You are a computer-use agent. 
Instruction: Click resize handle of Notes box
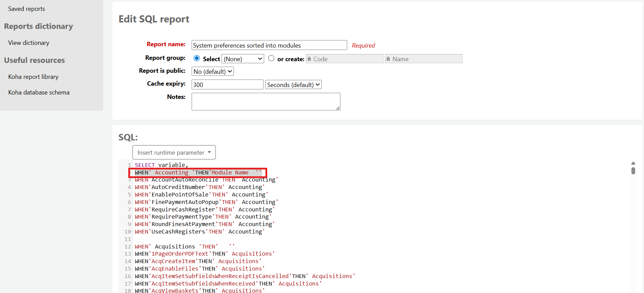[338, 108]
